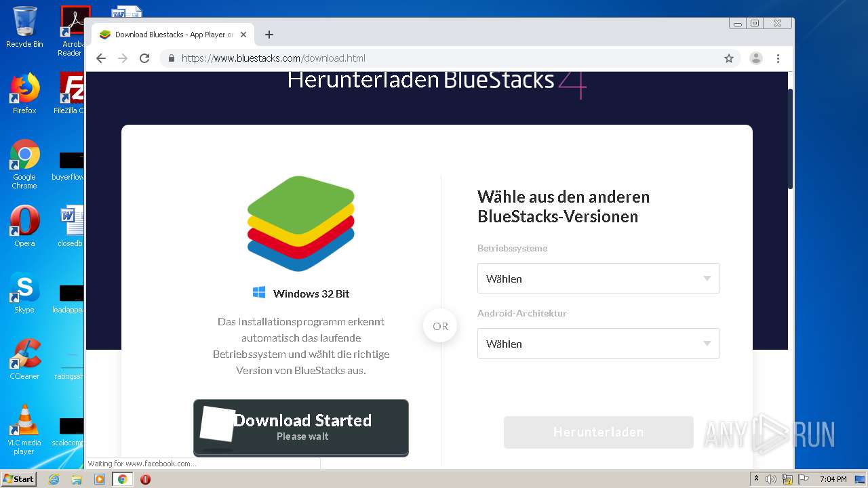Open Action Center flag in the tray

[x=804, y=479]
